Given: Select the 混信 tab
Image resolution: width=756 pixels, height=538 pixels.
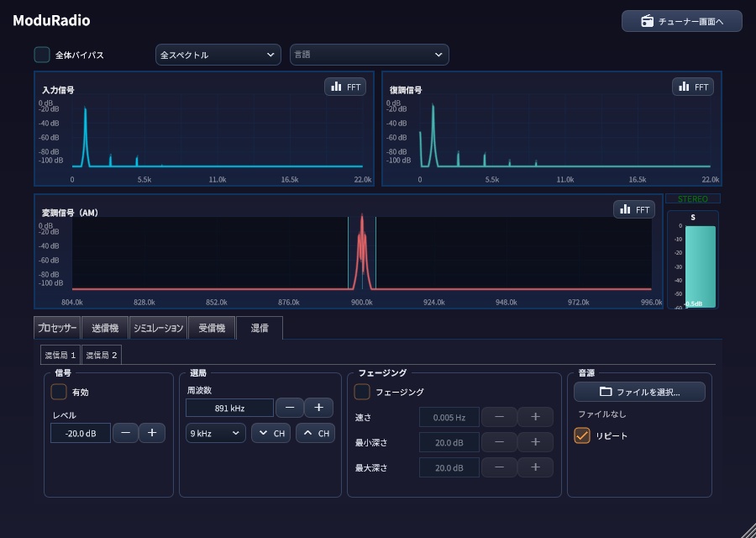Looking at the screenshot, I should (260, 328).
